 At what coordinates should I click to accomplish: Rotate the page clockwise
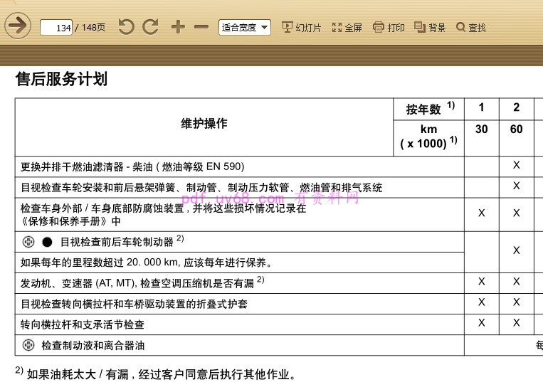click(150, 27)
